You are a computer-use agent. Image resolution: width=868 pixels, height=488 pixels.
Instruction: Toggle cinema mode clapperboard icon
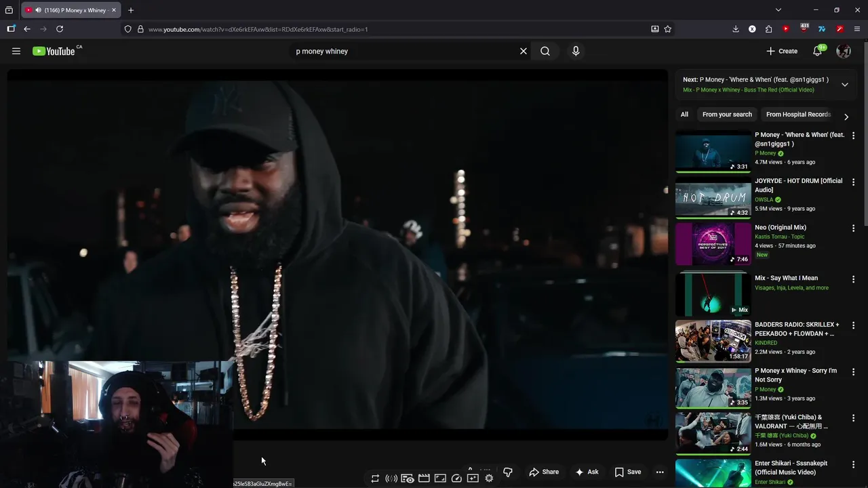click(424, 479)
